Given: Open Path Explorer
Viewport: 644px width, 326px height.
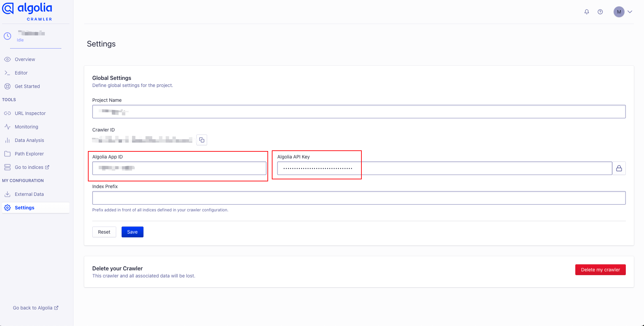Looking at the screenshot, I should click(35, 154).
